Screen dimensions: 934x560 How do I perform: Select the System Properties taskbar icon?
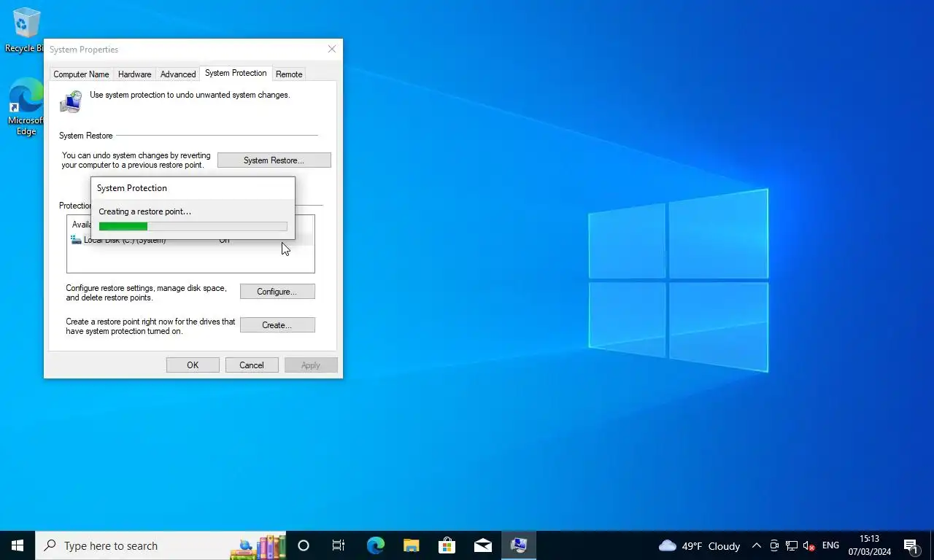[x=519, y=545]
